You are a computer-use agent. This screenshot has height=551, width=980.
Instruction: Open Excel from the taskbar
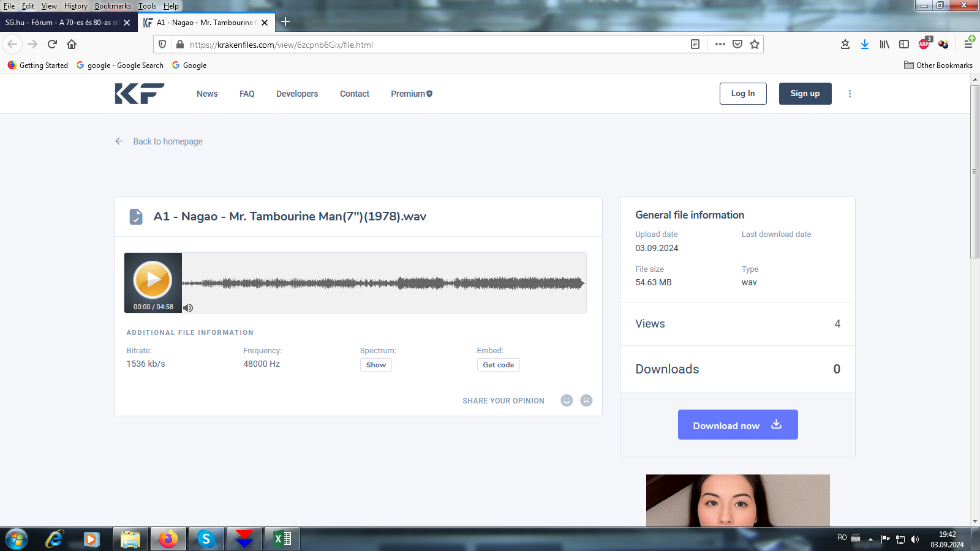(x=282, y=539)
